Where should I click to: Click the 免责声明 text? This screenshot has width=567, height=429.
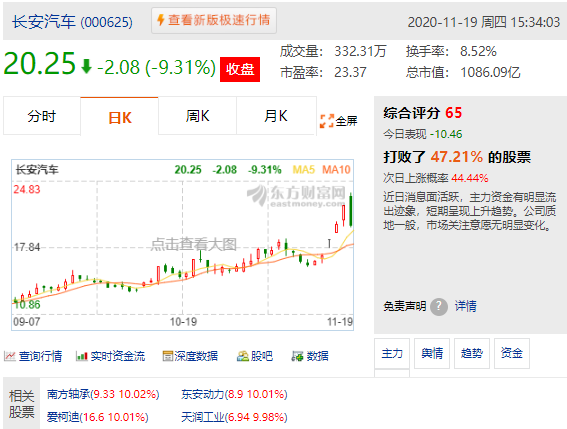click(x=405, y=306)
